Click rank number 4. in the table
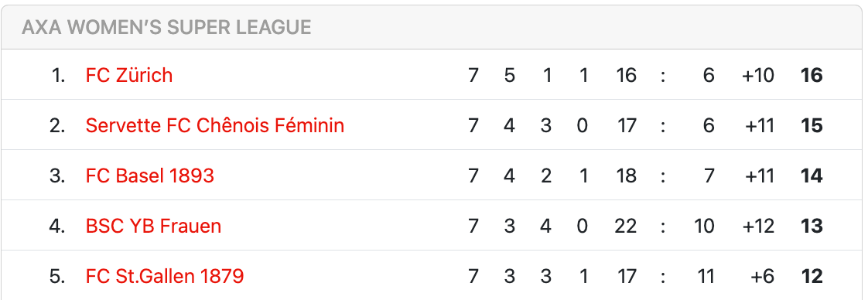The height and width of the screenshot is (300, 868). click(x=57, y=226)
